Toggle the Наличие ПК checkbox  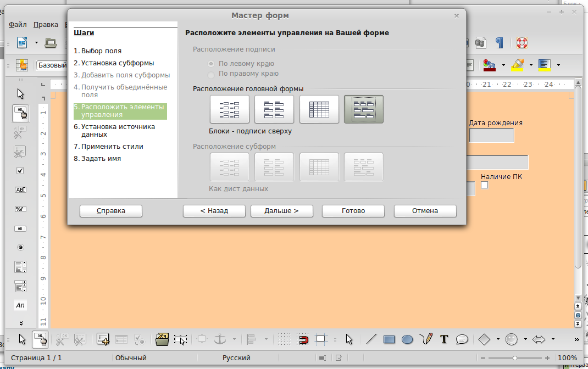(x=484, y=185)
